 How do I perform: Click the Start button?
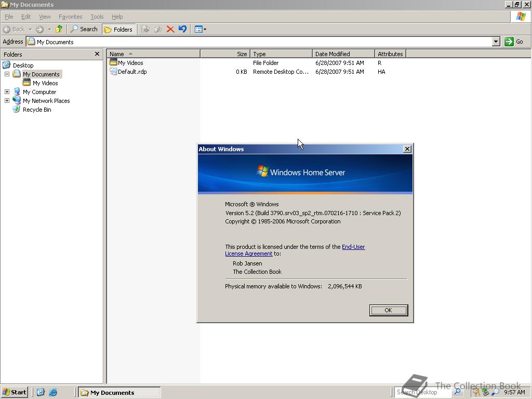coord(14,392)
